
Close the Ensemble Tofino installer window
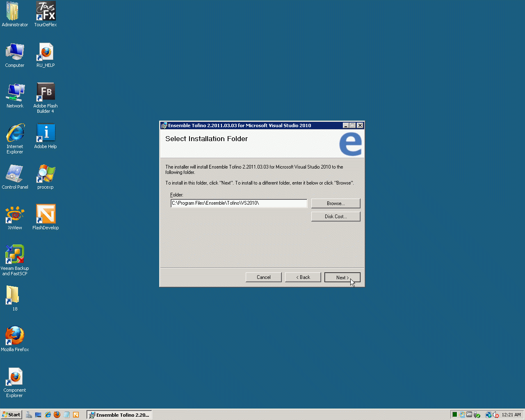(360, 126)
